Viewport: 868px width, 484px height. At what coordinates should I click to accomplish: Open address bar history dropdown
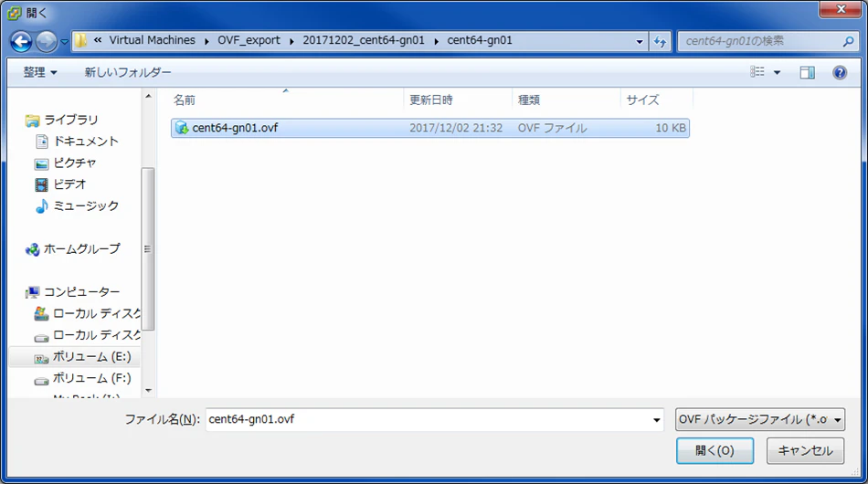[x=640, y=41]
